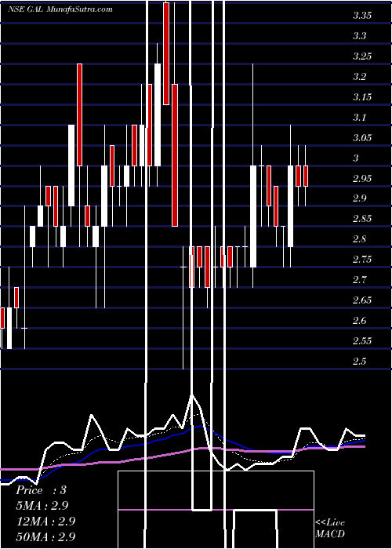
Task: Click the 2.9 price axis label
Action: click(360, 199)
